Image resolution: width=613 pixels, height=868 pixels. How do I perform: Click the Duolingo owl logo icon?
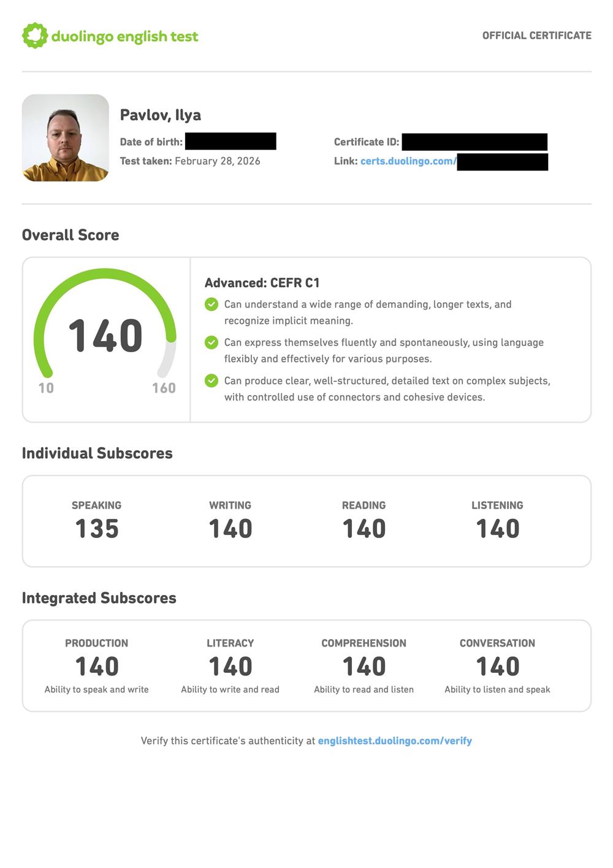coord(35,36)
